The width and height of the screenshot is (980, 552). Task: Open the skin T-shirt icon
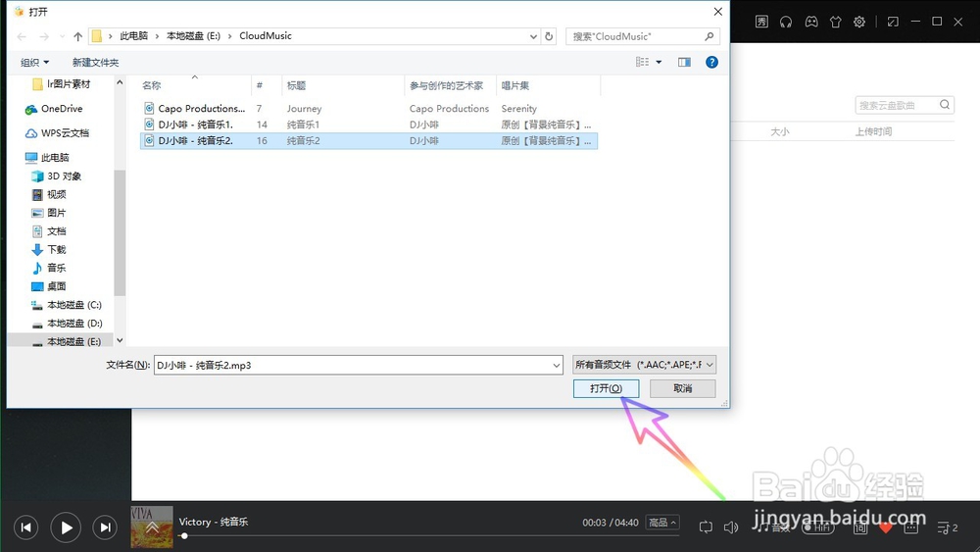tap(836, 22)
